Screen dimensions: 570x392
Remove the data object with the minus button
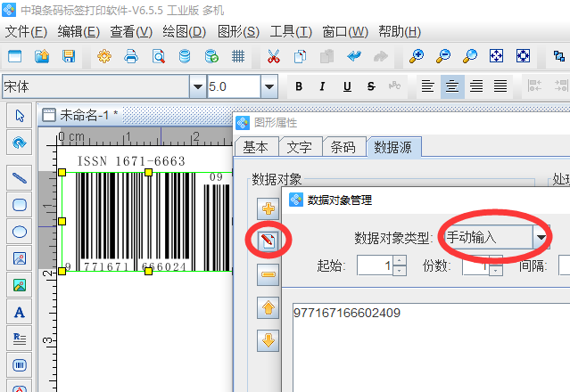(268, 274)
